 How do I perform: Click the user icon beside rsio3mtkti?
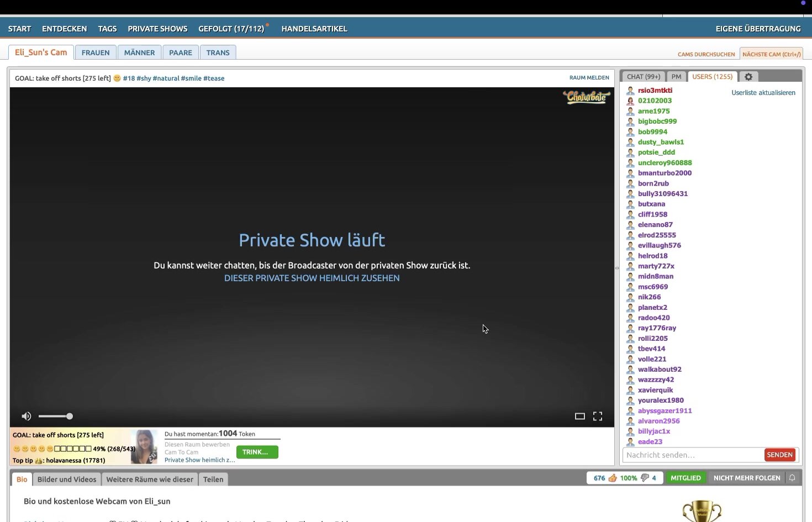[630, 91]
